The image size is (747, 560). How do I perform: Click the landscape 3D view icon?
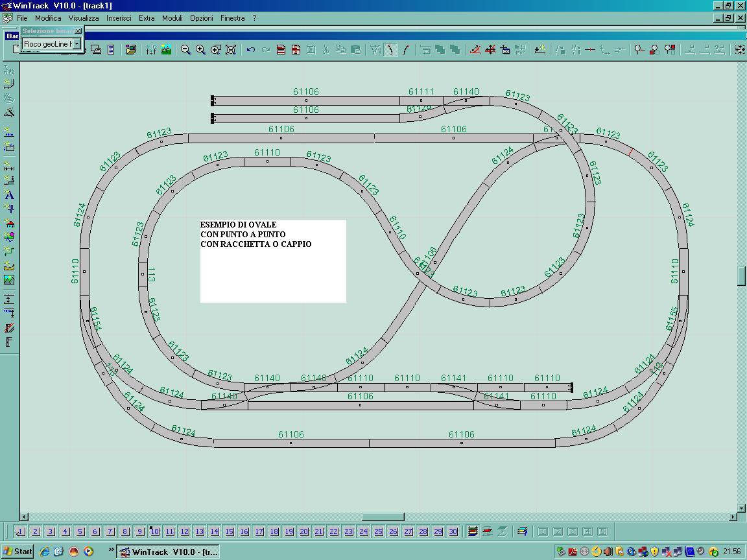tap(166, 49)
